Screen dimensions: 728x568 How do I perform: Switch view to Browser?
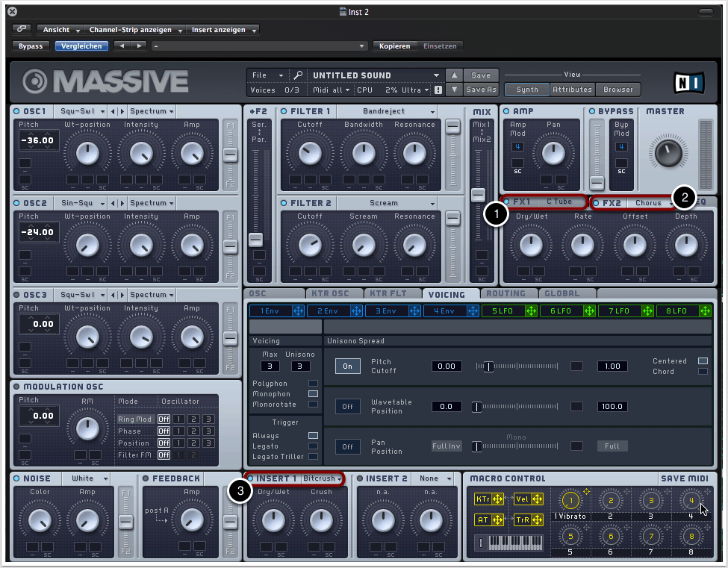click(617, 90)
